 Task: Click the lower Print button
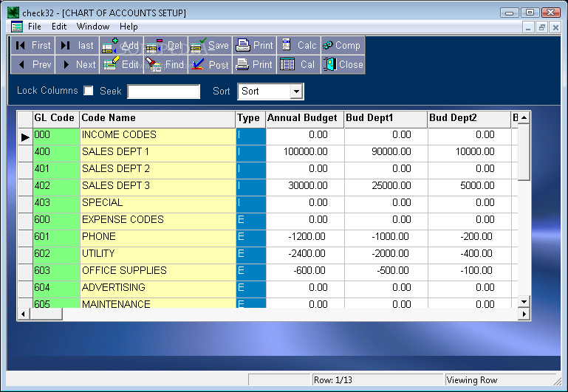(254, 65)
